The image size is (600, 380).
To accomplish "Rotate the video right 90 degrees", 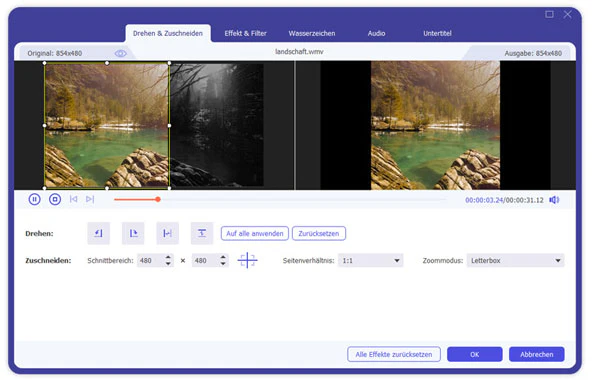I will [x=133, y=233].
